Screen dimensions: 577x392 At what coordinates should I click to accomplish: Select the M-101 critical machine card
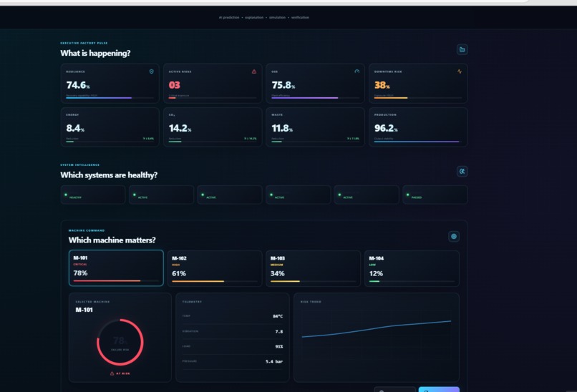(x=116, y=268)
